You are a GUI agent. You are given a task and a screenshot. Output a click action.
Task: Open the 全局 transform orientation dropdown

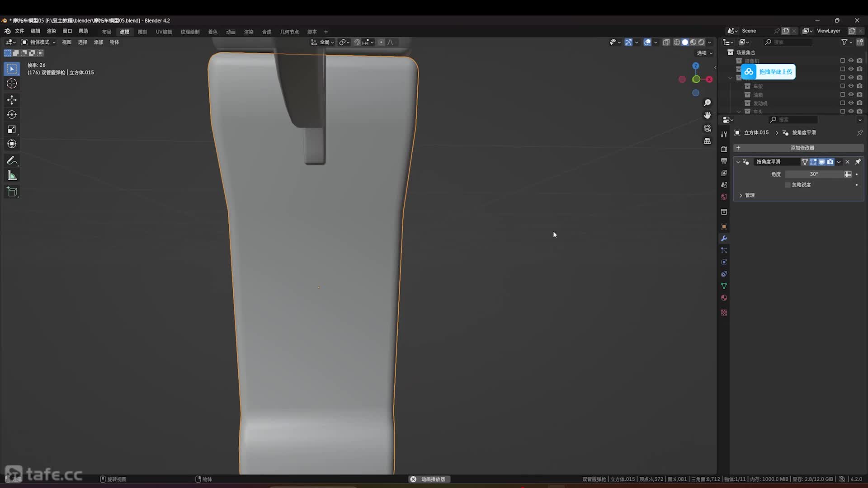[x=323, y=42]
